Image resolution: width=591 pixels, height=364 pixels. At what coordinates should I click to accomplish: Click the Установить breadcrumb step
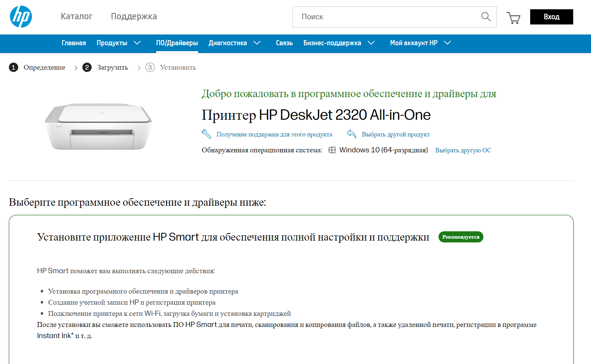pyautogui.click(x=178, y=67)
